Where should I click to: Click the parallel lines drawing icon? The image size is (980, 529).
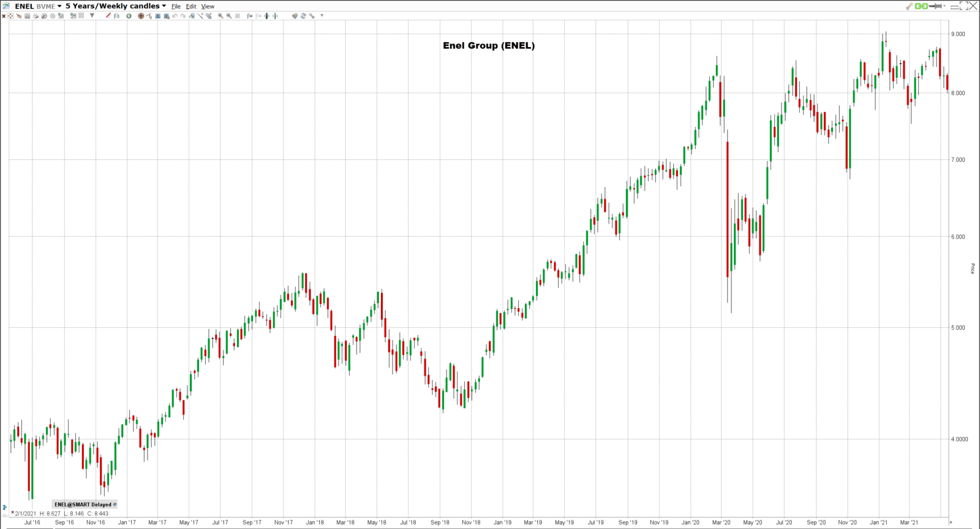coord(209,16)
